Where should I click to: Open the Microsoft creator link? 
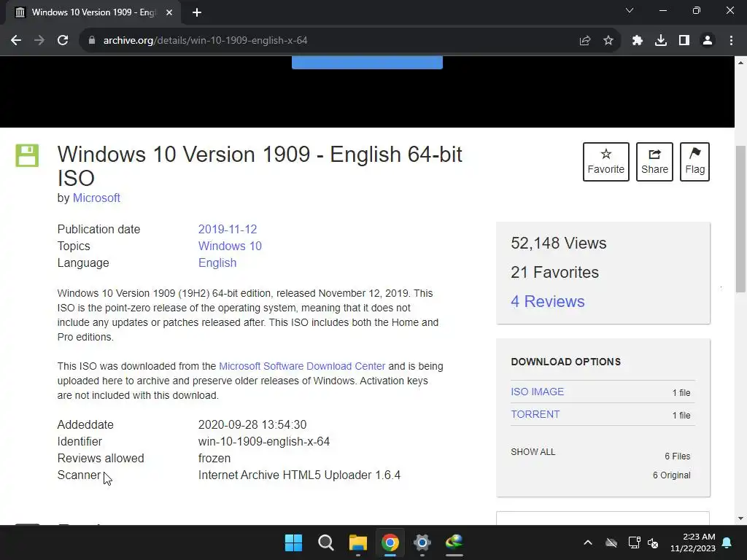tap(96, 198)
